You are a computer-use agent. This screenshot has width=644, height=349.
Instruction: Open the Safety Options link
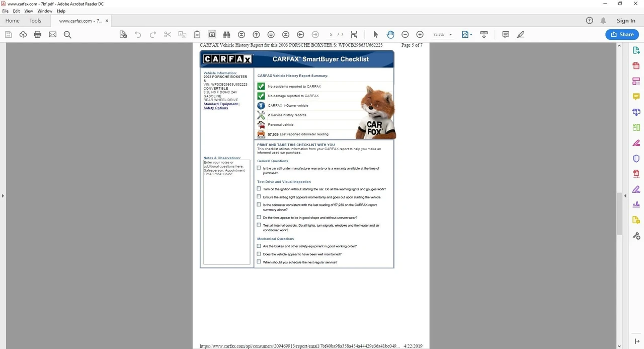pyautogui.click(x=216, y=108)
